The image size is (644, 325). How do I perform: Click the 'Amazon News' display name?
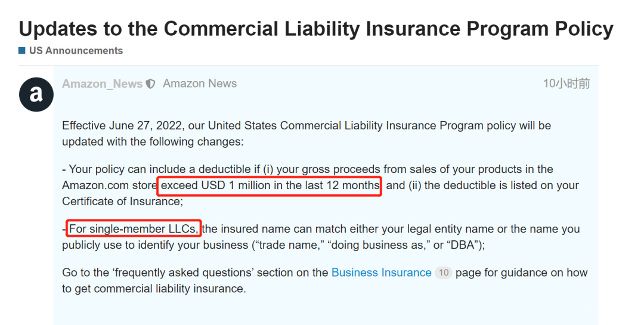pos(200,83)
